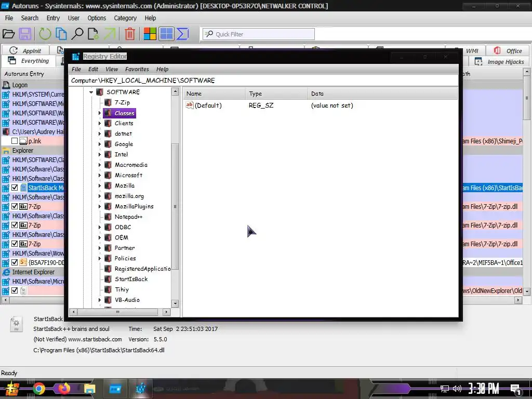532x399 pixels.
Task: Uncheck the last entry checkbox under Internet Explorer
Action: (x=15, y=290)
